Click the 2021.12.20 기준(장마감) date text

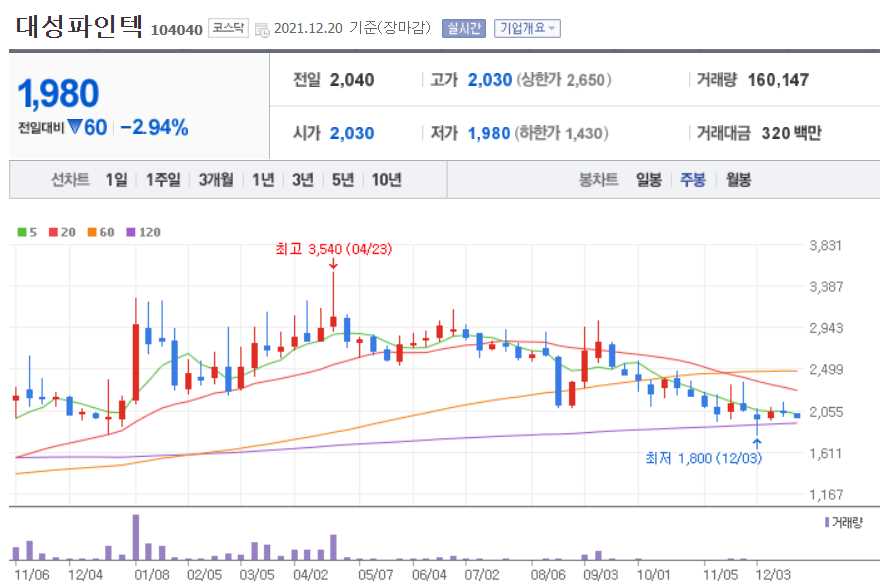point(352,28)
